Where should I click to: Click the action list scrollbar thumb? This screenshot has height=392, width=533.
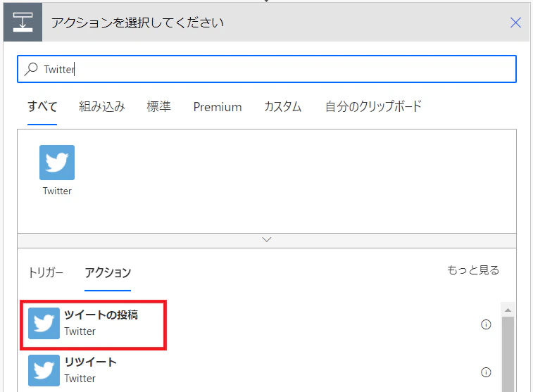pos(508,354)
